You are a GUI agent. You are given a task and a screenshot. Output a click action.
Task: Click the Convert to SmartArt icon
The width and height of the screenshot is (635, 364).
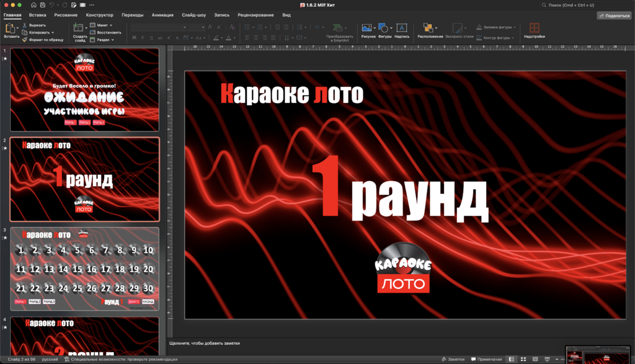pyautogui.click(x=337, y=27)
